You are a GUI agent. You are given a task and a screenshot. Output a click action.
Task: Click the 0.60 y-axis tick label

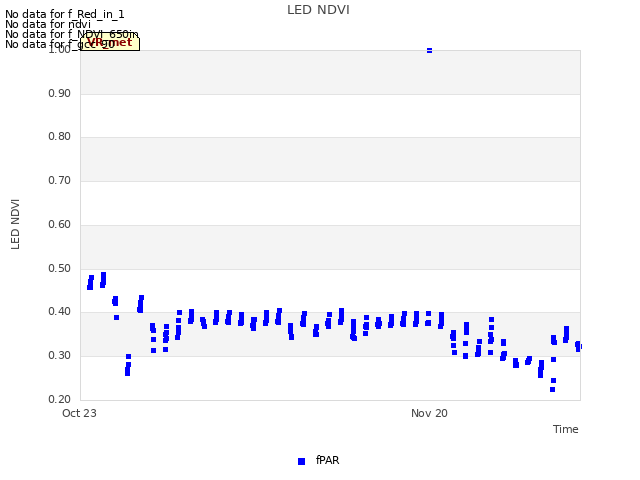(60, 224)
